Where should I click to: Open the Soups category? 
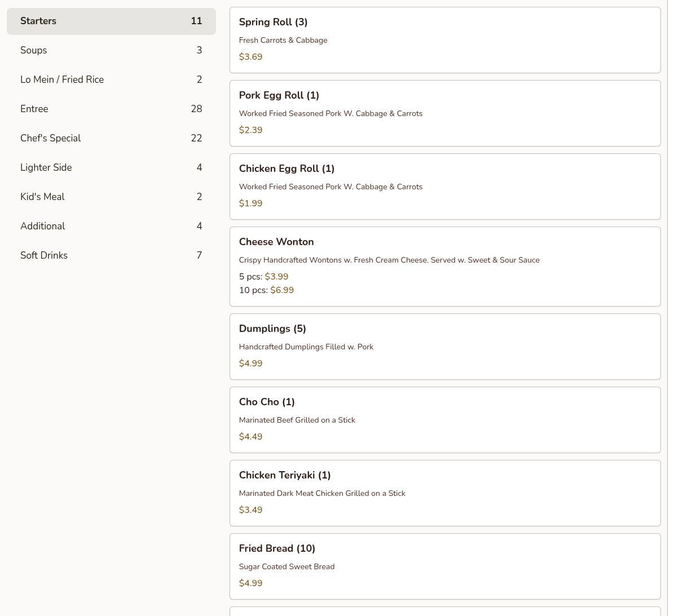[x=111, y=51]
